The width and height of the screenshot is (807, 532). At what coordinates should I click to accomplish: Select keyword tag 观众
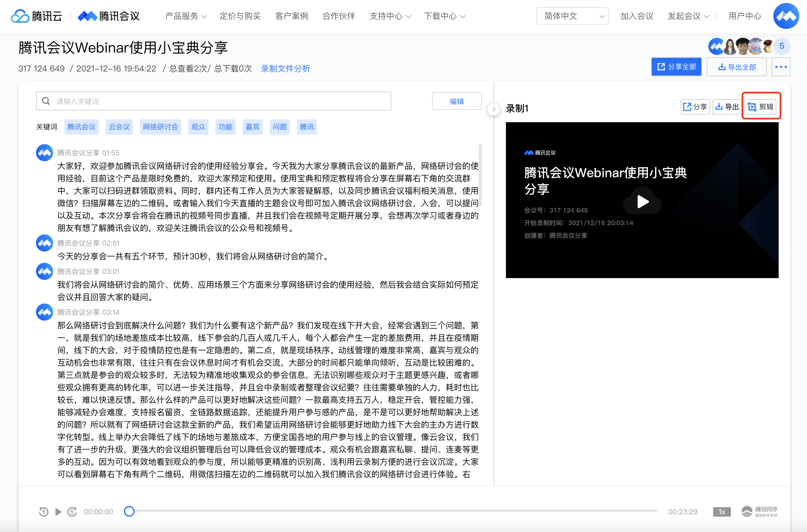198,127
